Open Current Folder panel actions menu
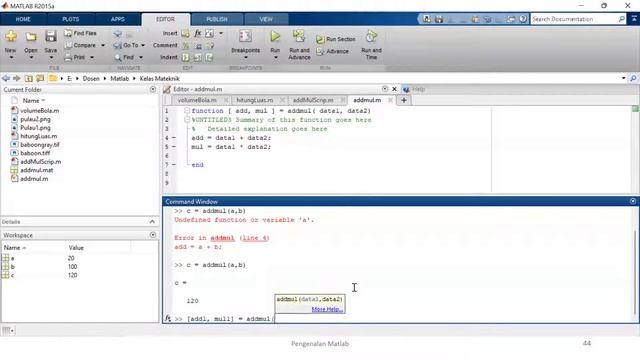 (153, 89)
